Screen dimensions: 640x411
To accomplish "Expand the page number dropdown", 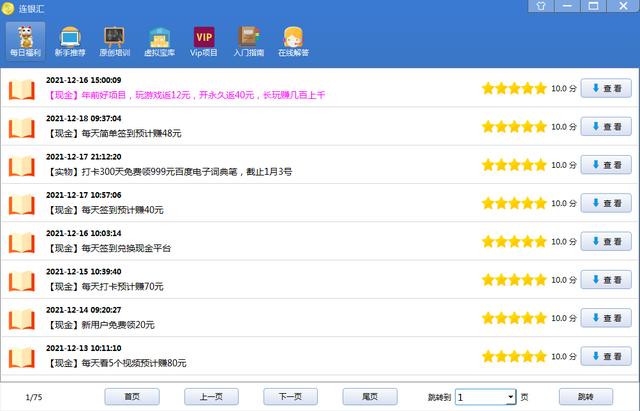I will [510, 397].
